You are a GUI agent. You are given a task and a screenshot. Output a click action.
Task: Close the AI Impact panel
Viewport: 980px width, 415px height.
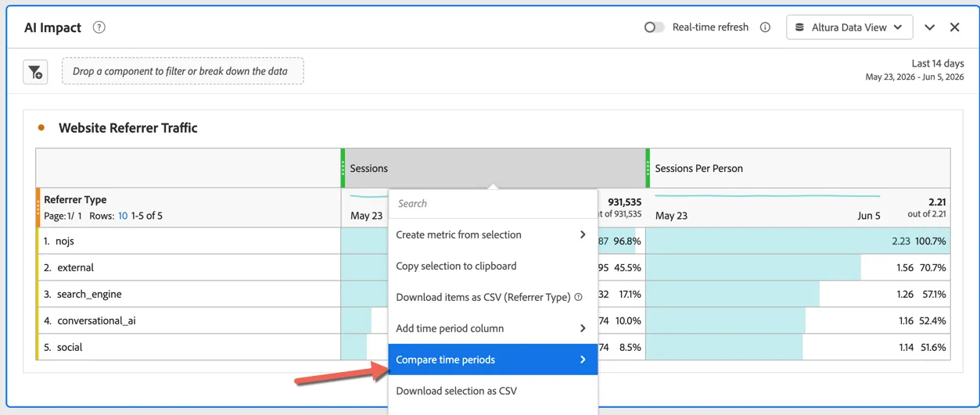coord(955,27)
